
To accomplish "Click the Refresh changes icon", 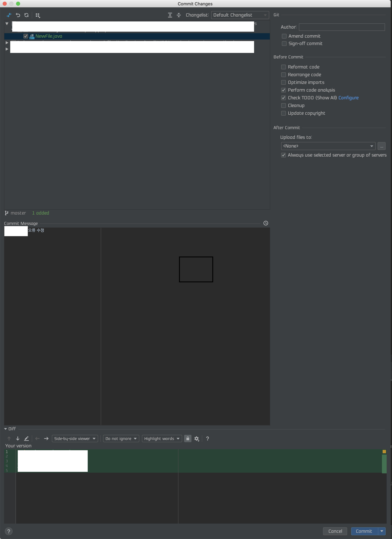I will pos(26,15).
